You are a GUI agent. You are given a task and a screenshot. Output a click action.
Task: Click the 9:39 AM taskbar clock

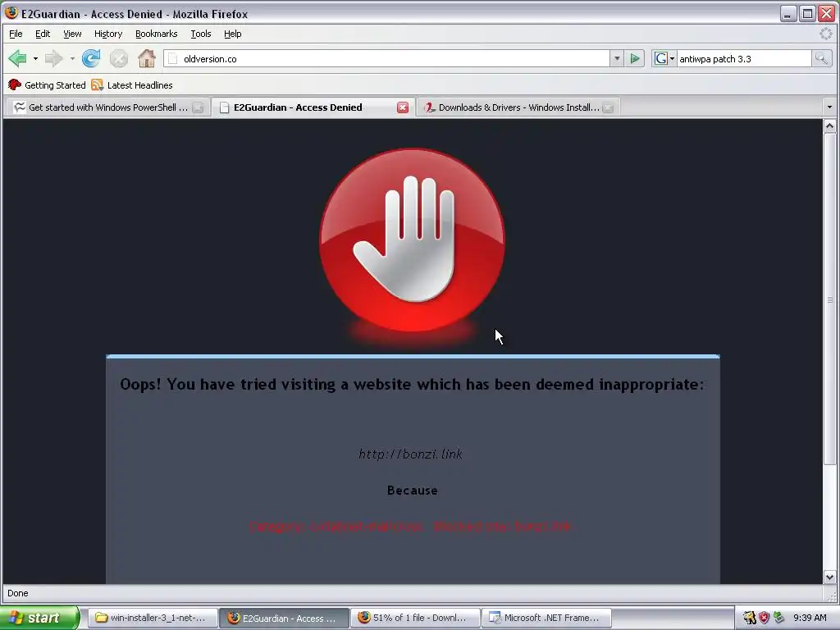point(810,618)
